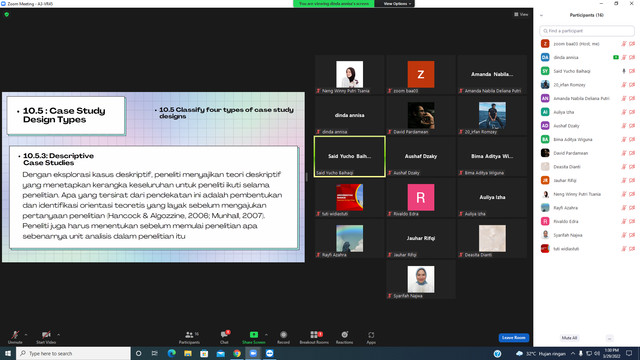
Task: Open Zoom Apps
Action: point(371,337)
